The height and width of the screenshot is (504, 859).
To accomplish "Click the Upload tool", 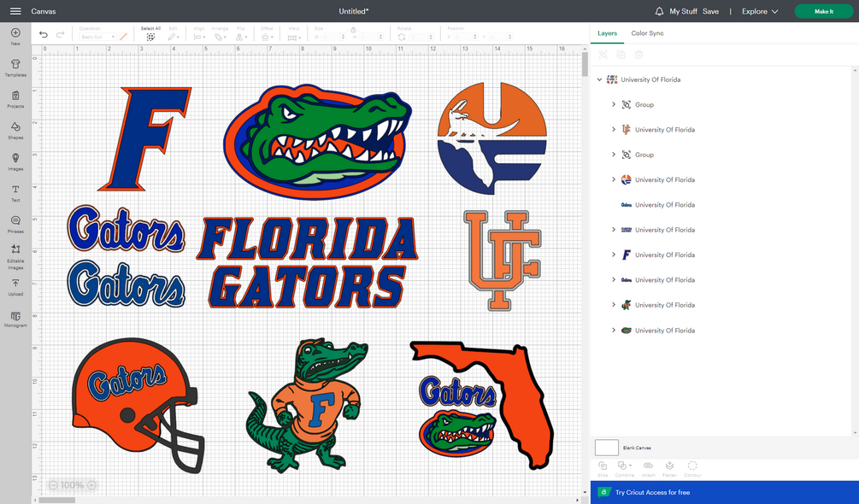I will tap(15, 287).
